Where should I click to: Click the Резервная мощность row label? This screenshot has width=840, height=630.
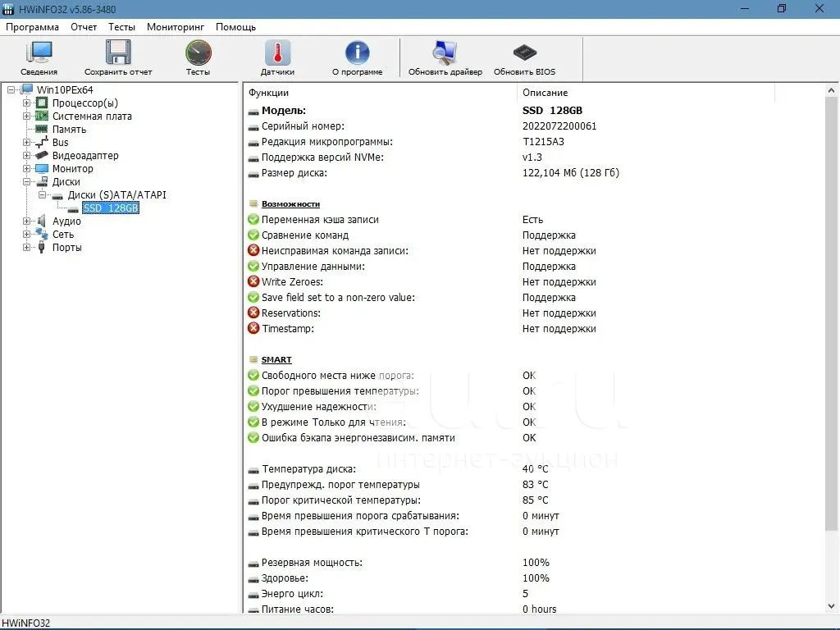point(312,563)
